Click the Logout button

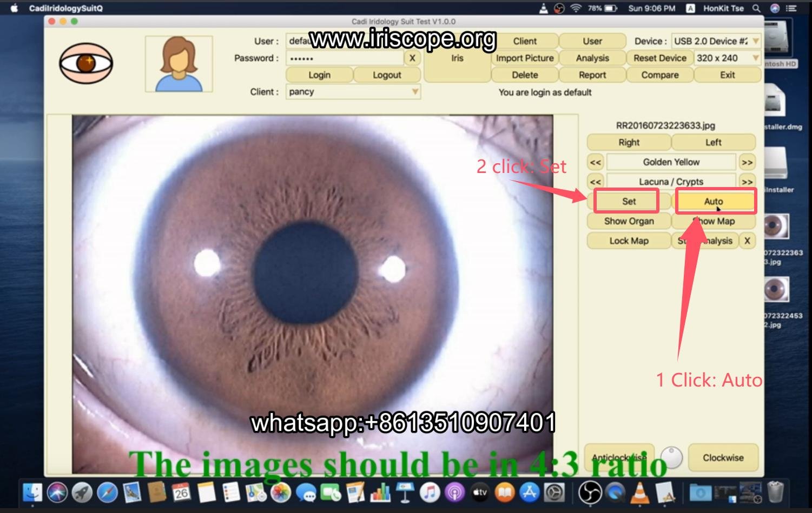(387, 75)
